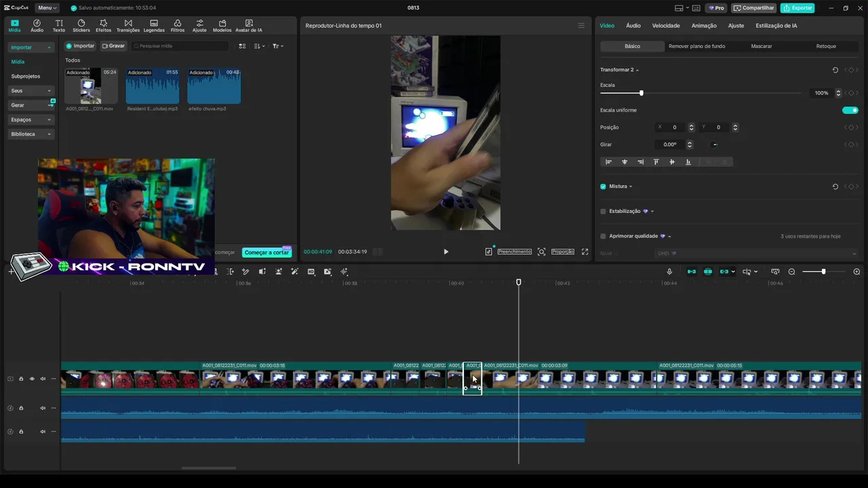Expand the Espaços sidebar section

49,120
